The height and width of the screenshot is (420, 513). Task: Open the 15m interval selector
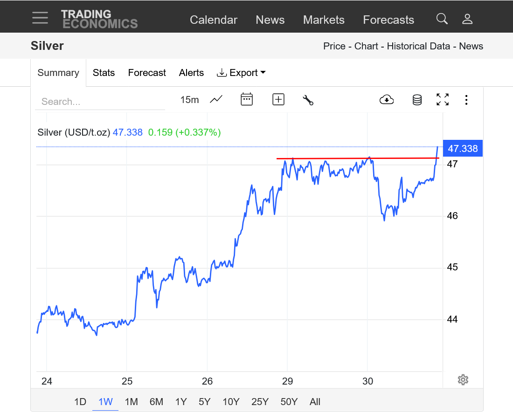(189, 100)
